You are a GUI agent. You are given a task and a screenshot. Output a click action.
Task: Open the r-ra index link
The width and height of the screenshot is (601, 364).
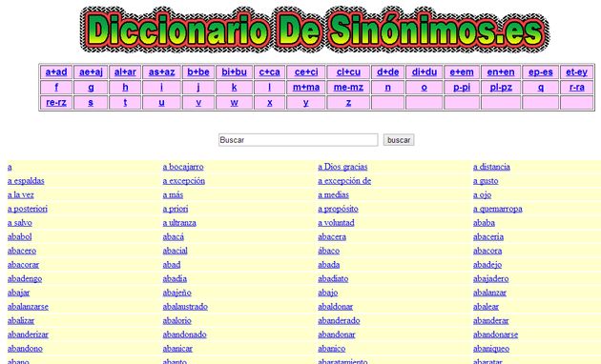[x=576, y=88]
